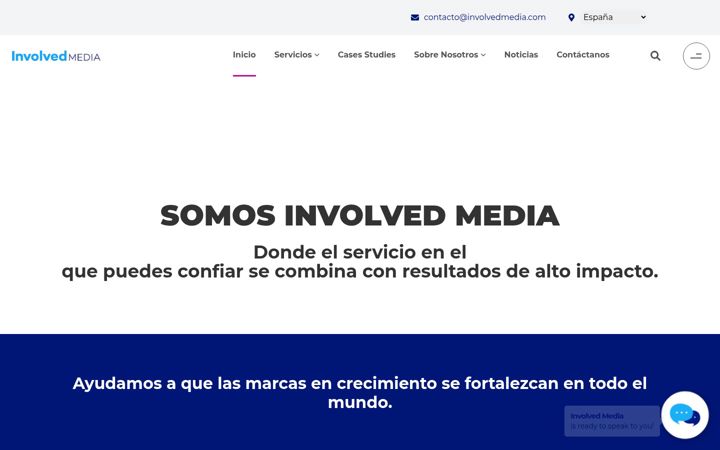Click the SOMOS INVOLVED MEDIA heading
This screenshot has height=450, width=720.
[x=360, y=215]
